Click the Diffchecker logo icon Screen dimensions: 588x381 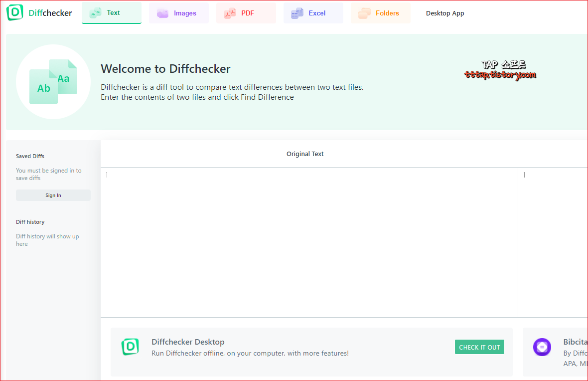click(14, 12)
